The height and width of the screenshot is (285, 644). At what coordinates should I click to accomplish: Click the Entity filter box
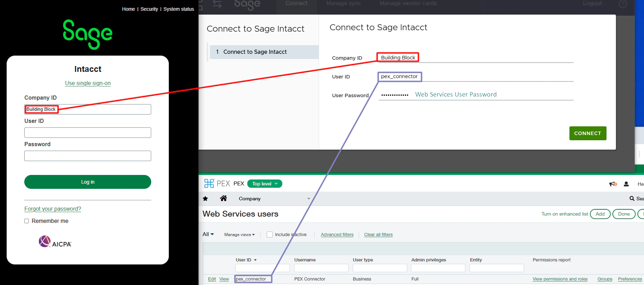pyautogui.click(x=497, y=268)
